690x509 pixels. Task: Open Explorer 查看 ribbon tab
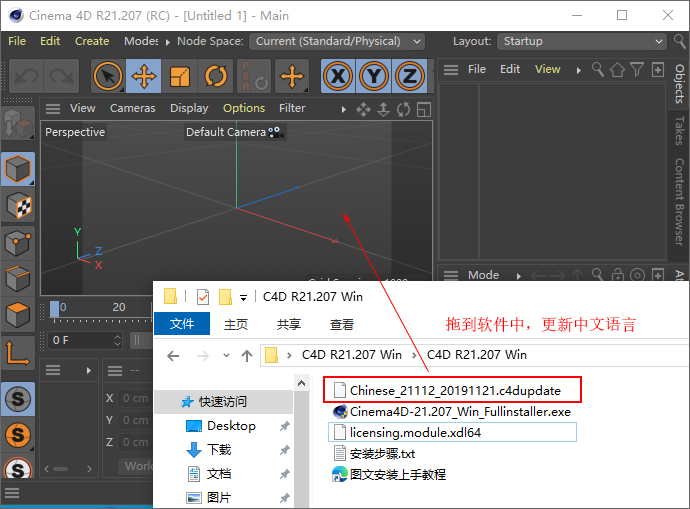[342, 325]
